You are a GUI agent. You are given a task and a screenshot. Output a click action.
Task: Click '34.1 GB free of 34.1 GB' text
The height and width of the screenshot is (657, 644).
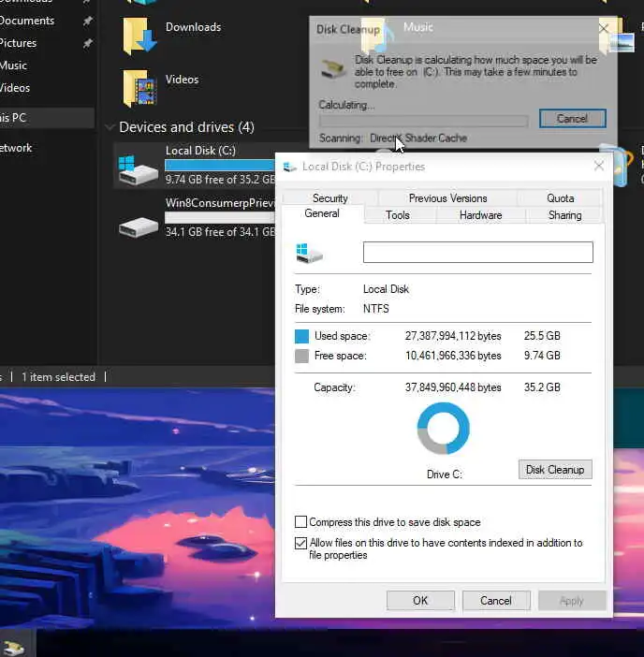pyautogui.click(x=220, y=232)
